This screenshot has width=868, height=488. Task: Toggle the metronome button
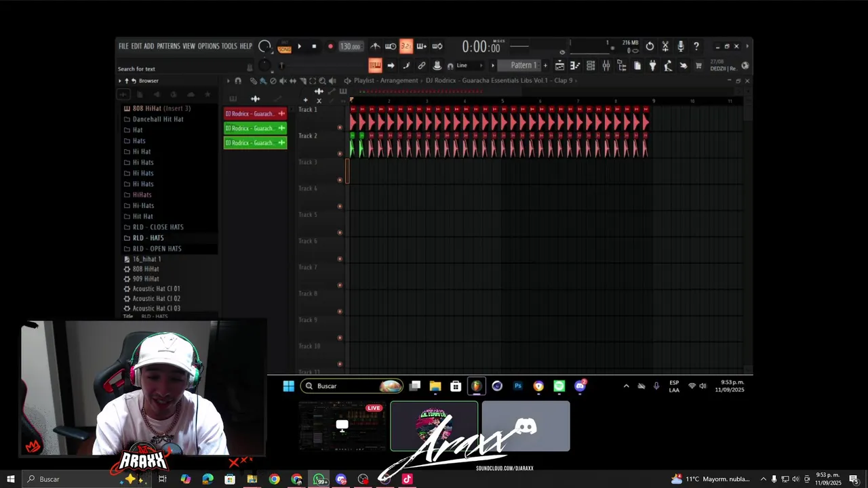[x=374, y=46]
